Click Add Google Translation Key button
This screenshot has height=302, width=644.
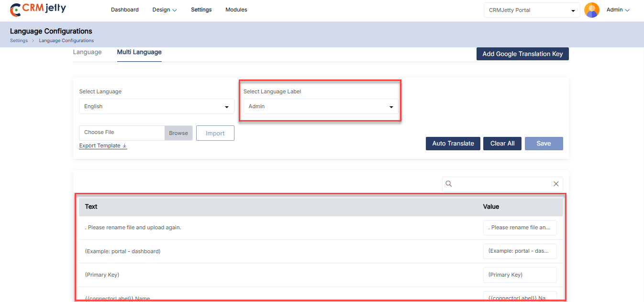click(x=522, y=54)
